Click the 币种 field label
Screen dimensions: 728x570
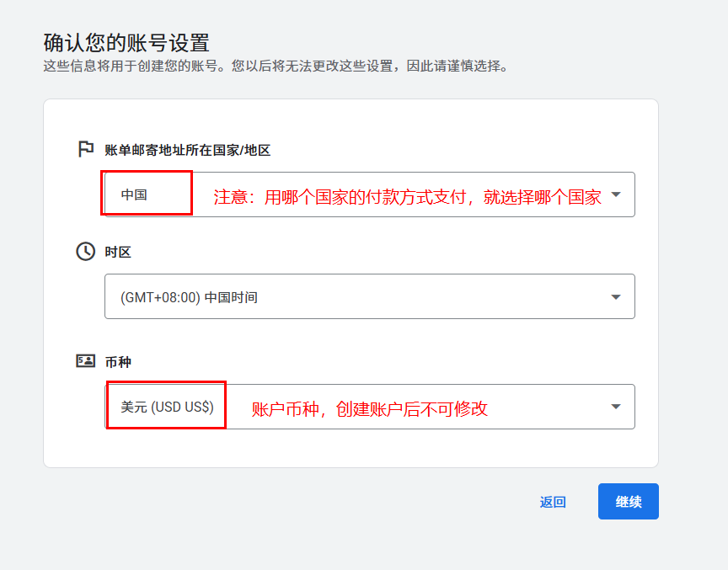118,362
